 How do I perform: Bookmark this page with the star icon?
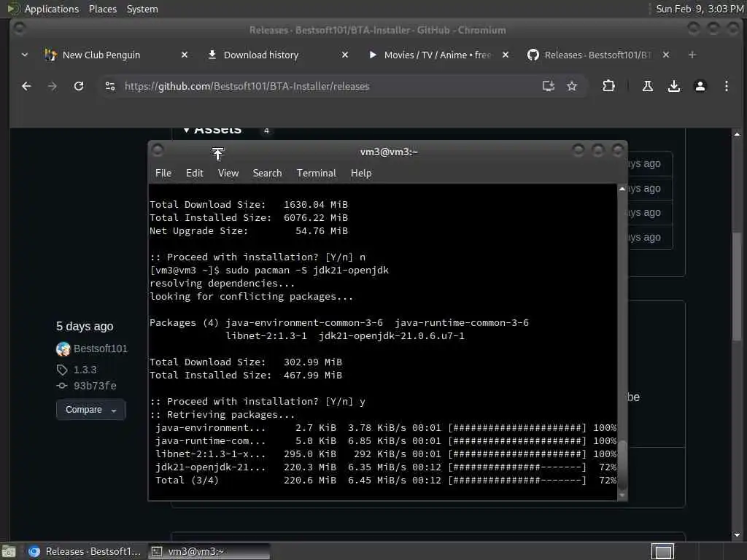pos(572,86)
